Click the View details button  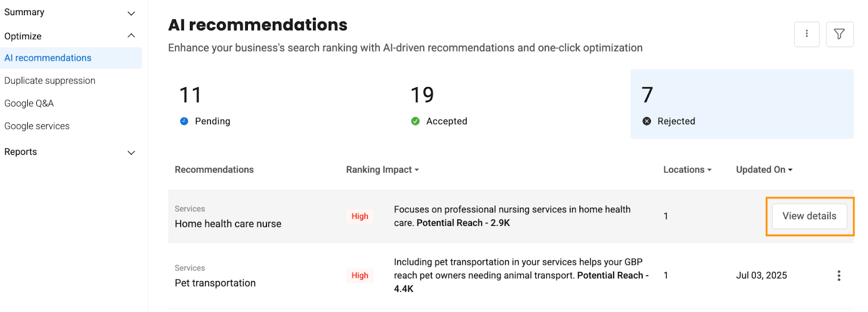[x=809, y=216]
